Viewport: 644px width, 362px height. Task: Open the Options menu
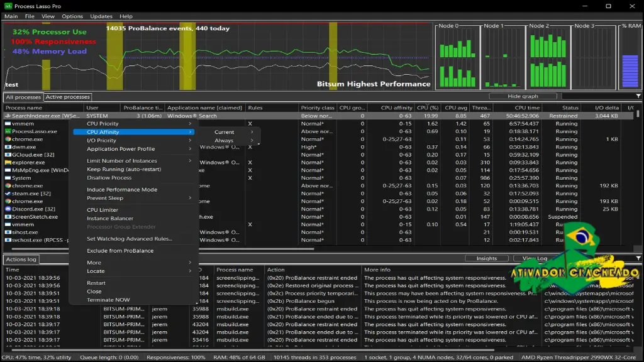click(x=72, y=16)
